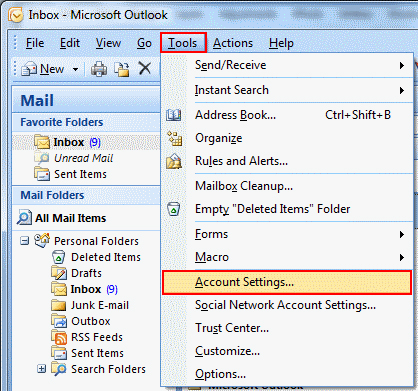Select Empty "Deleted Items" Folder entry
The width and height of the screenshot is (418, 391).
(x=287, y=209)
